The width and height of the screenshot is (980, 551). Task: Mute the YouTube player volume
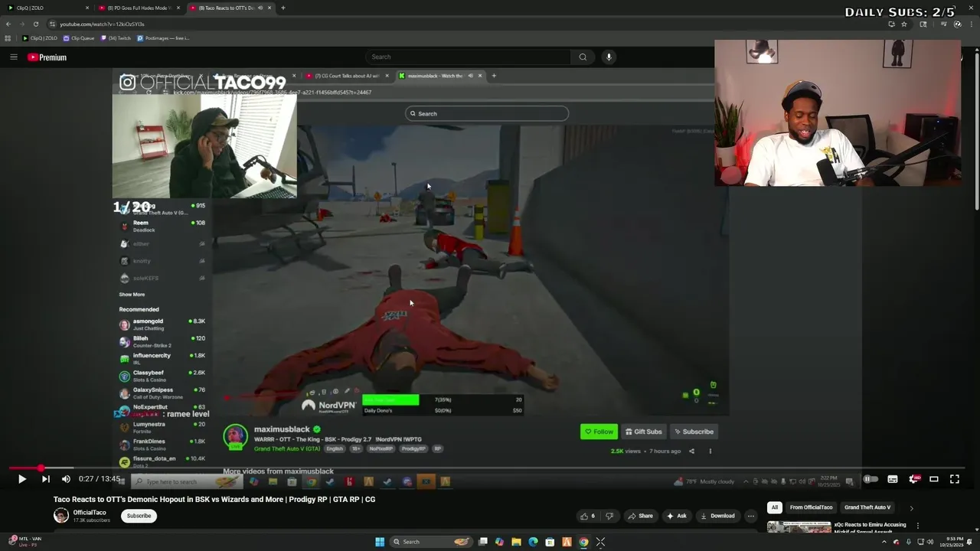tap(66, 479)
